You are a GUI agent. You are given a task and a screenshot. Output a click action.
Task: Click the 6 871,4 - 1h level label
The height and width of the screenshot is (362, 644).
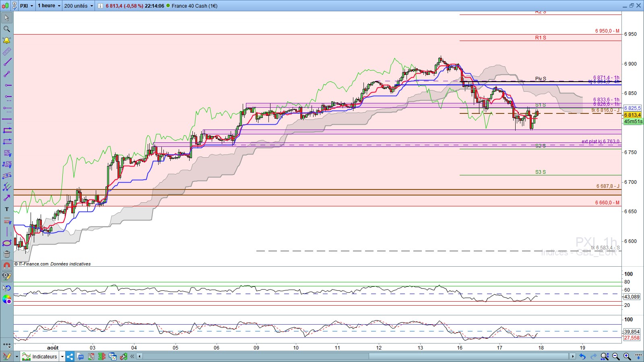[606, 78]
